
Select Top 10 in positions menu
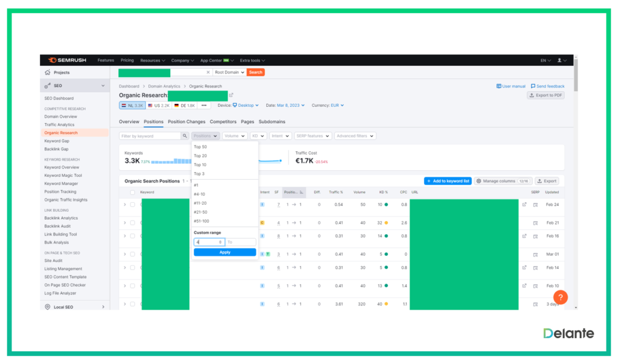click(x=200, y=165)
